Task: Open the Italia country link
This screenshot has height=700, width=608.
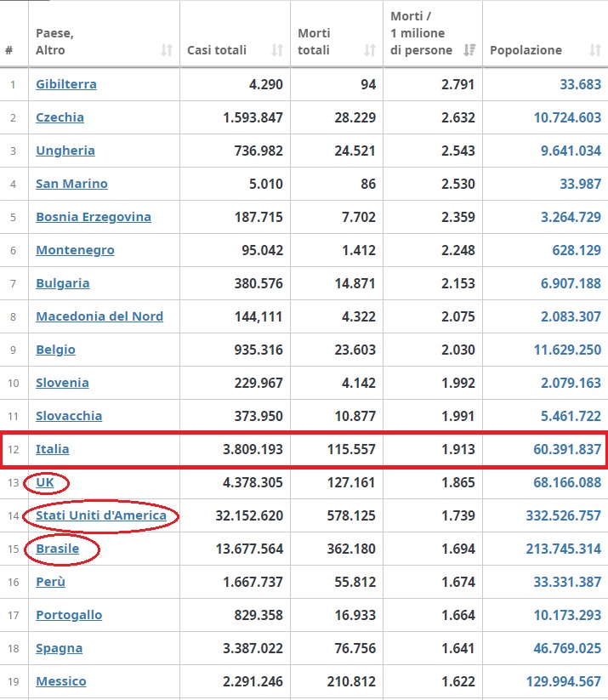Action: coord(53,449)
